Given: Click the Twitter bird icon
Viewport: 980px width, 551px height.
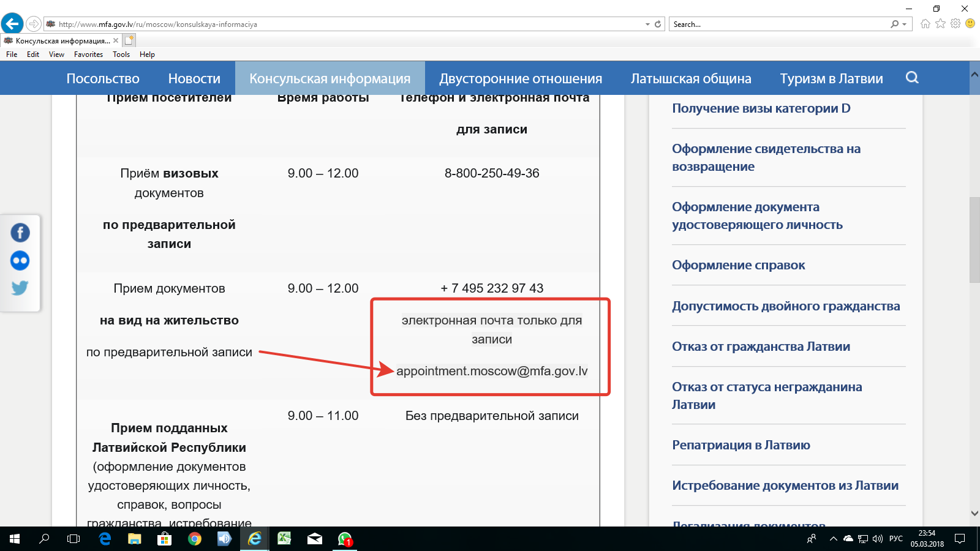Looking at the screenshot, I should [20, 288].
